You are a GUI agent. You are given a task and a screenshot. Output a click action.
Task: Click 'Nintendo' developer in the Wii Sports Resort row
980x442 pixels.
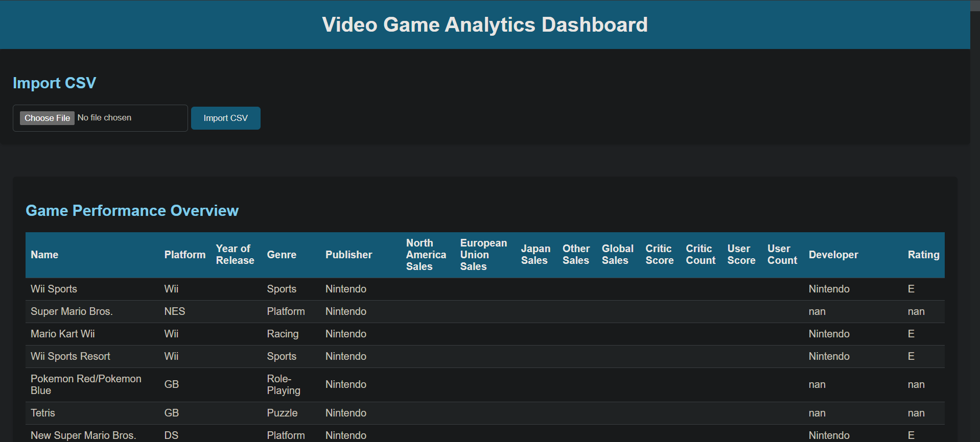829,356
